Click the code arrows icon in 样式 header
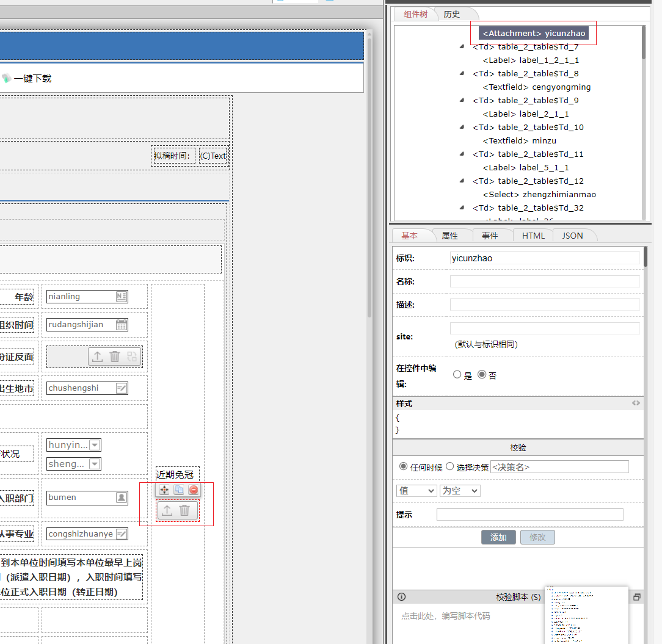 [x=636, y=403]
